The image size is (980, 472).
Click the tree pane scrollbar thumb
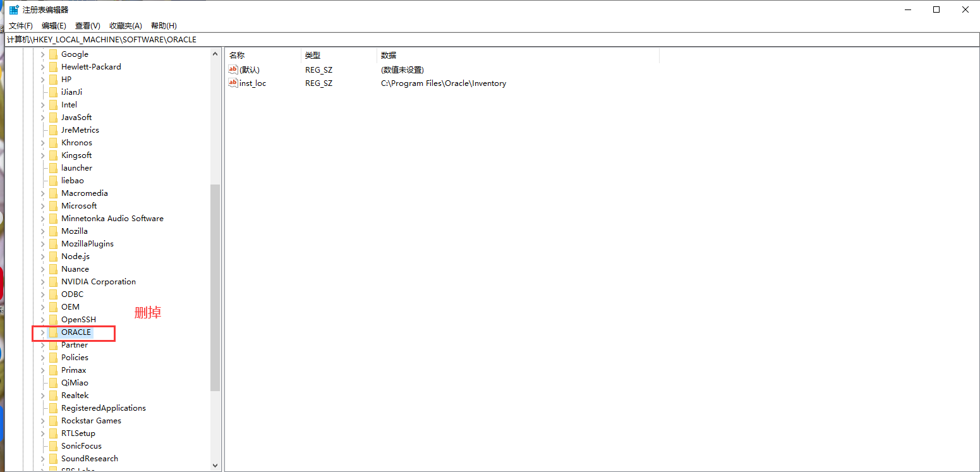pos(215,287)
